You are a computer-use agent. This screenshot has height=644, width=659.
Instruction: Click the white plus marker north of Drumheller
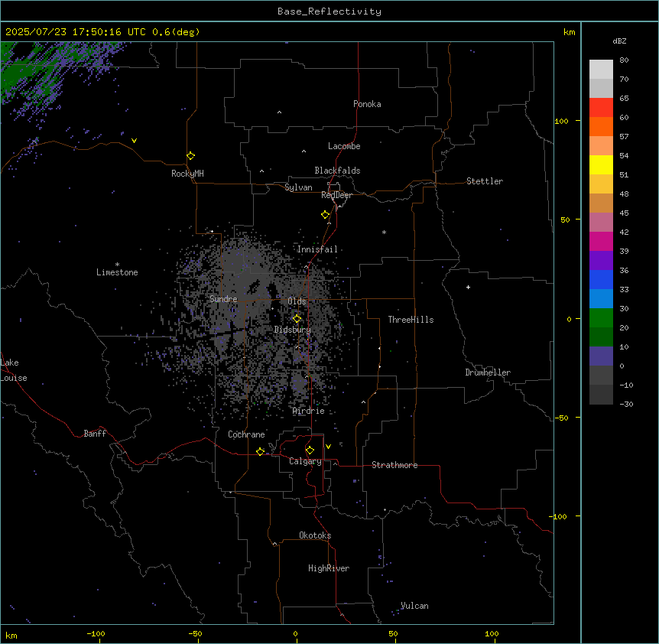(468, 287)
